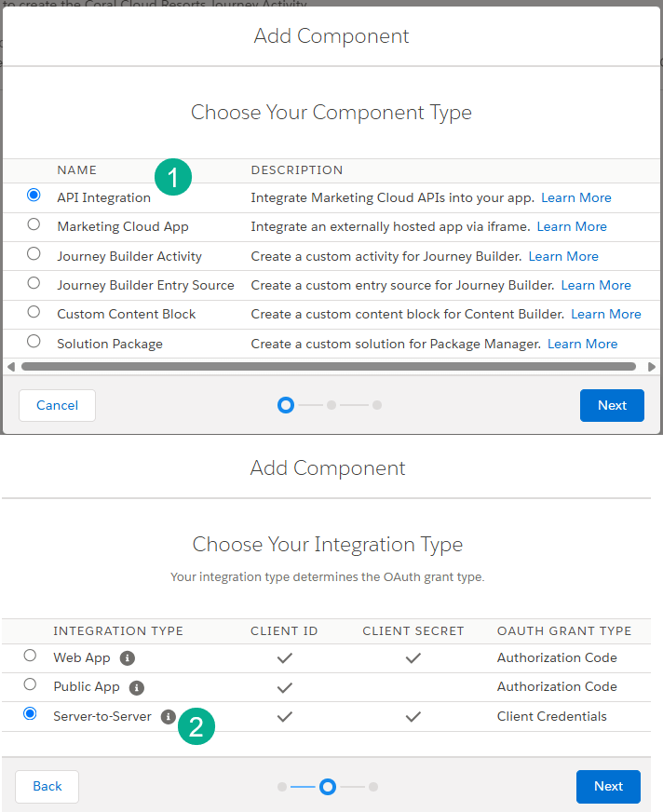The height and width of the screenshot is (812, 663).
Task: Click the 'Public App' label text
Action: pos(87,686)
